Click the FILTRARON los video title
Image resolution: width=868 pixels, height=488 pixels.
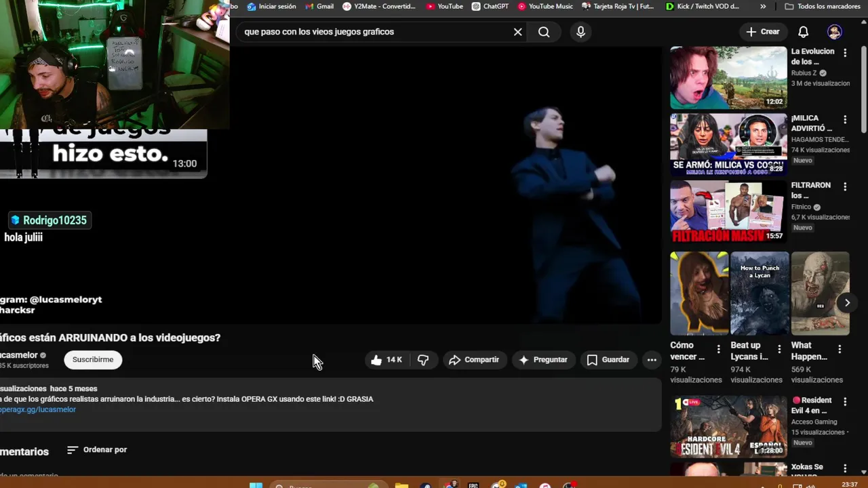(x=811, y=190)
